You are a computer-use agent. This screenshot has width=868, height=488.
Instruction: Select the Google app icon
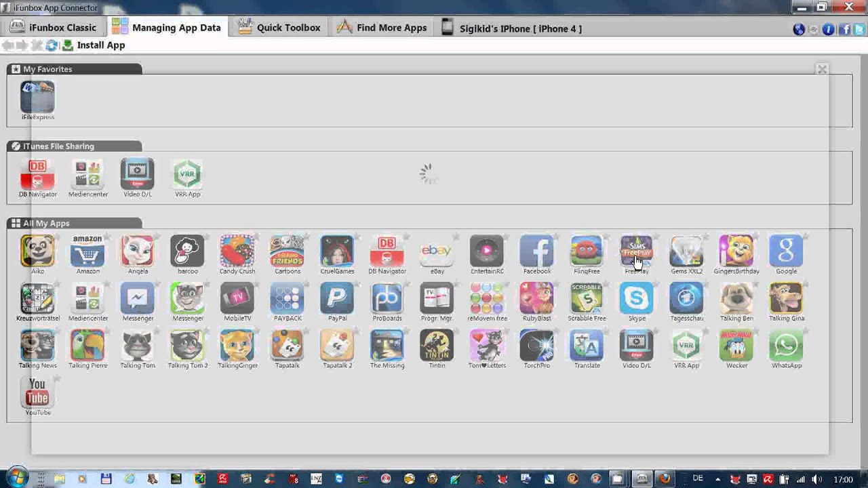[786, 251]
